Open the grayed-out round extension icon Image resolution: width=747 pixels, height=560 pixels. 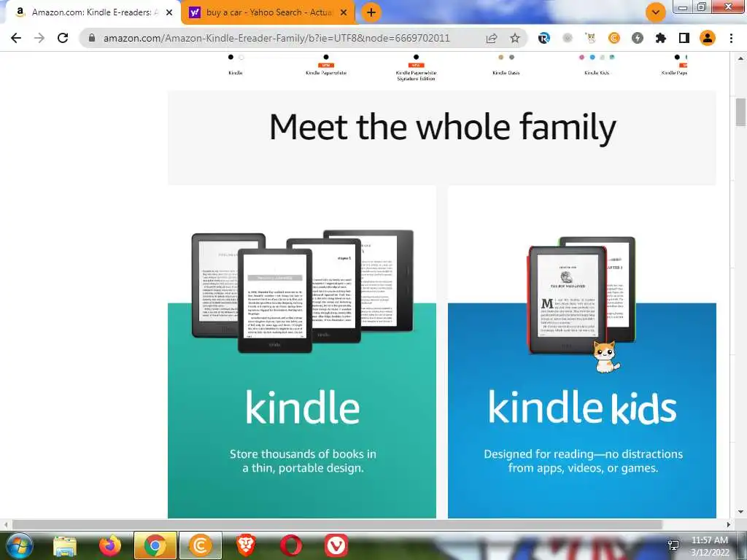(567, 38)
